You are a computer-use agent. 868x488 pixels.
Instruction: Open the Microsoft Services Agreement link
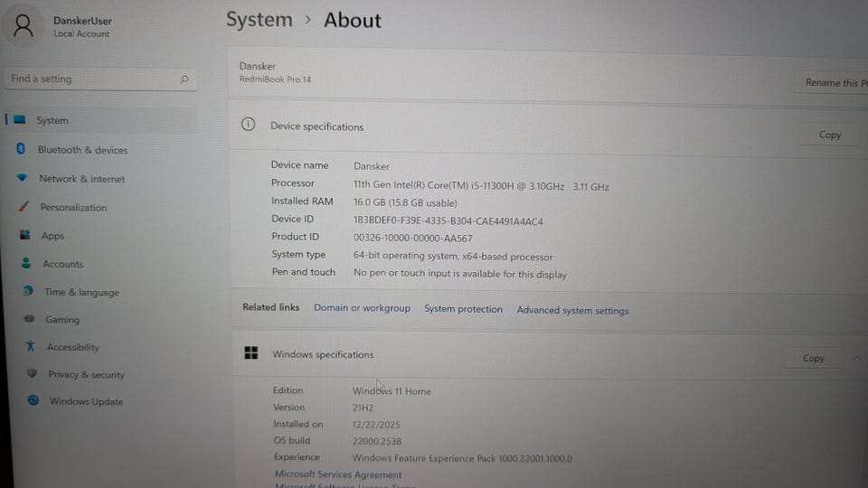pyautogui.click(x=338, y=474)
